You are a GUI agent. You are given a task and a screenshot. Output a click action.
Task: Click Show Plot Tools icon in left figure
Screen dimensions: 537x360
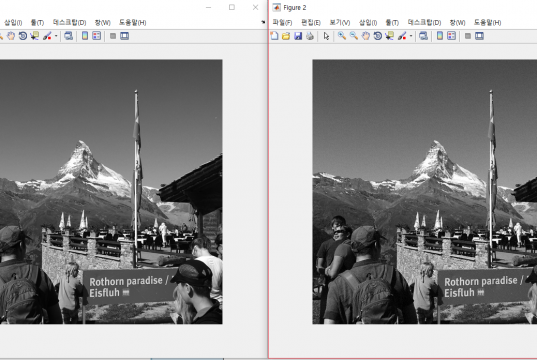tap(125, 36)
